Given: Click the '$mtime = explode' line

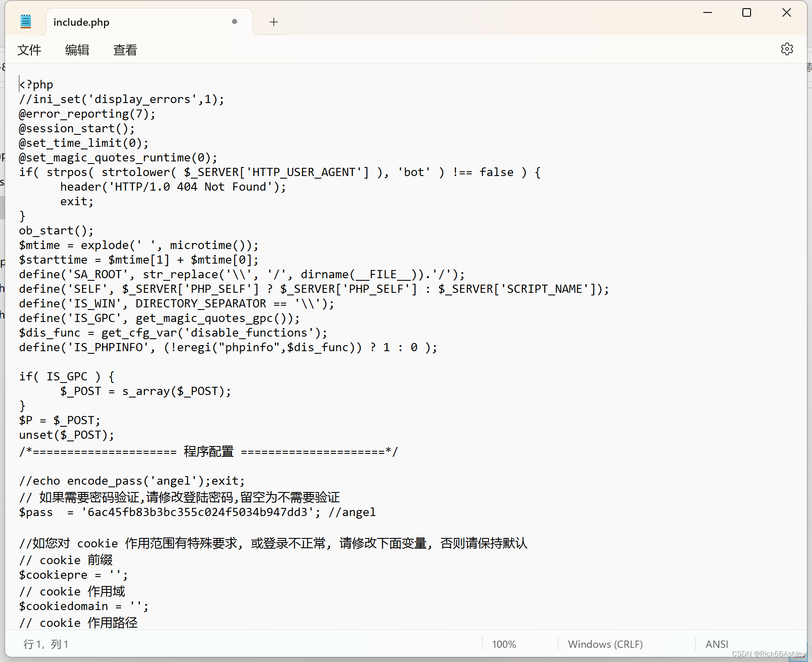Looking at the screenshot, I should [139, 245].
